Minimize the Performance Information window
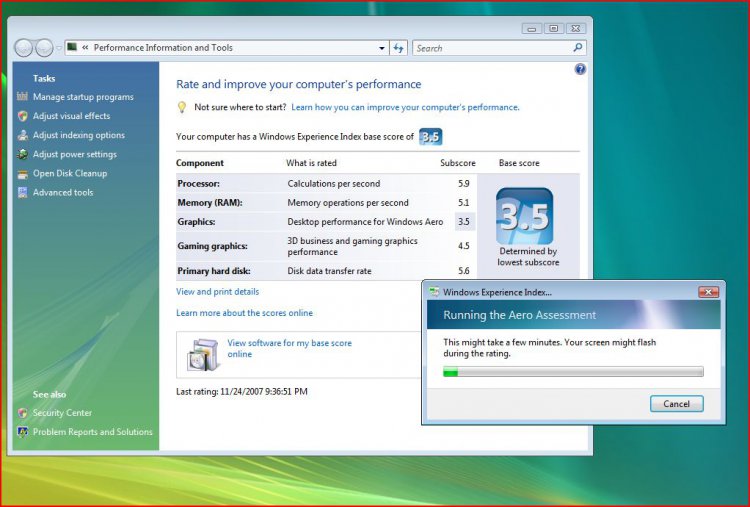Image resolution: width=750 pixels, height=507 pixels. point(531,29)
